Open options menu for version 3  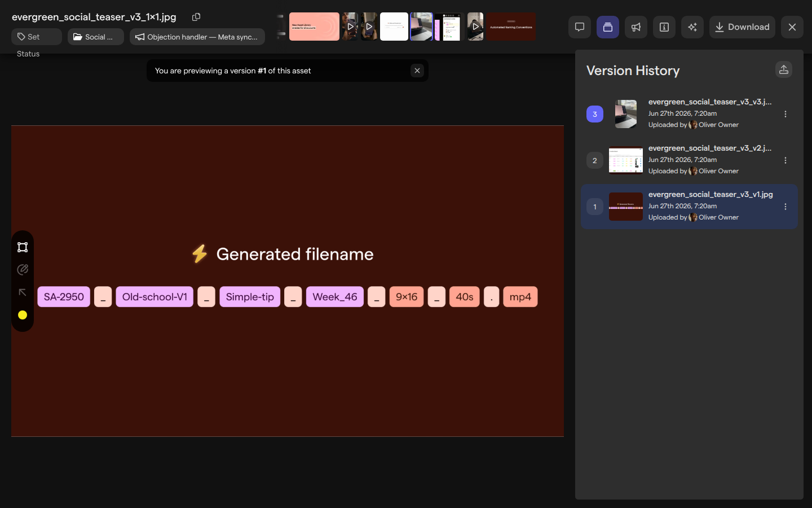(x=785, y=114)
